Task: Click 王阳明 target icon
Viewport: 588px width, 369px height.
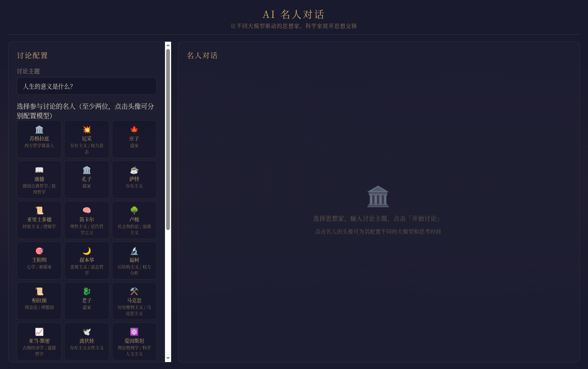Action: click(x=39, y=251)
